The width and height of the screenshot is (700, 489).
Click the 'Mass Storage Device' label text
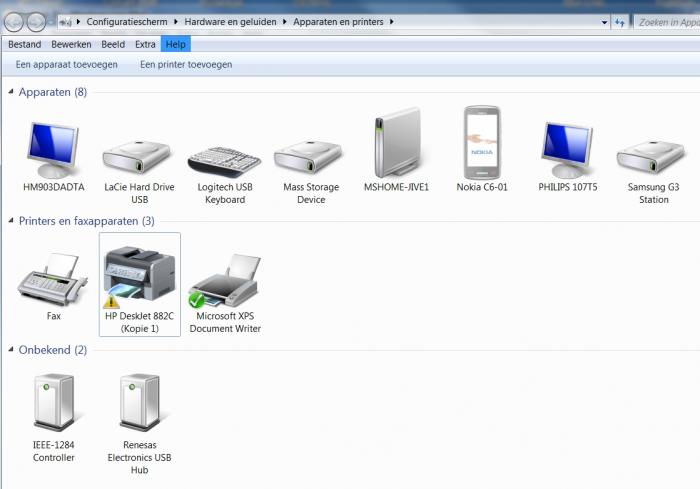(x=311, y=193)
